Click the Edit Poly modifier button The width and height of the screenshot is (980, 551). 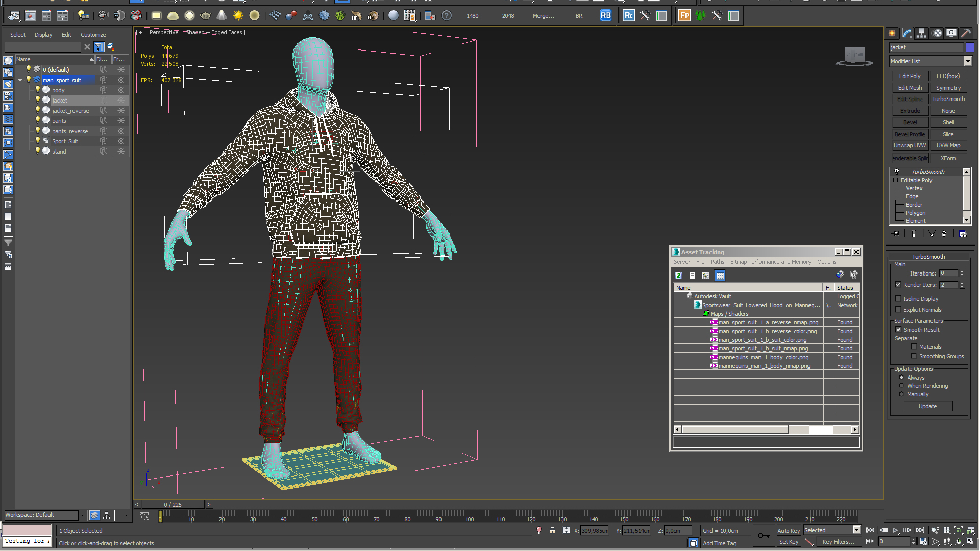click(x=910, y=76)
